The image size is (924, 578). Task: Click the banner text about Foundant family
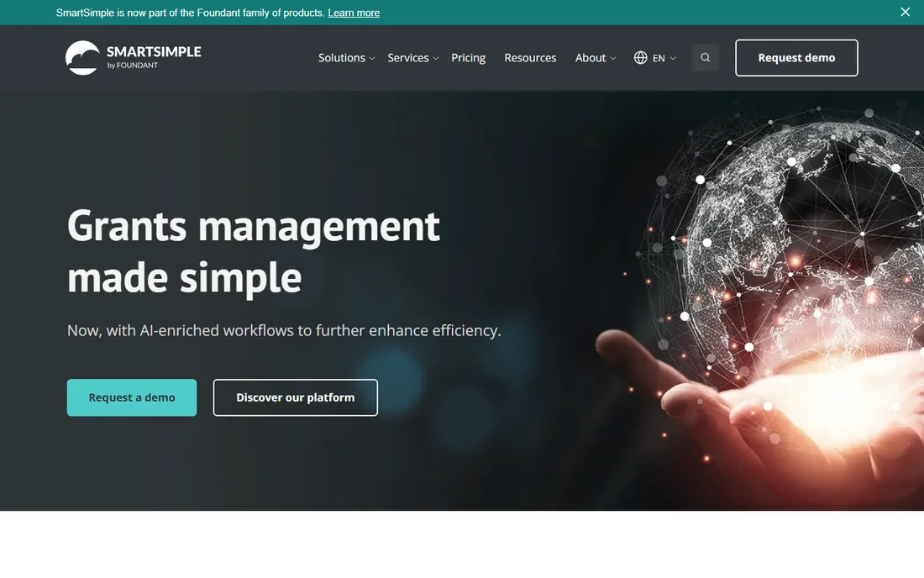coord(191,13)
